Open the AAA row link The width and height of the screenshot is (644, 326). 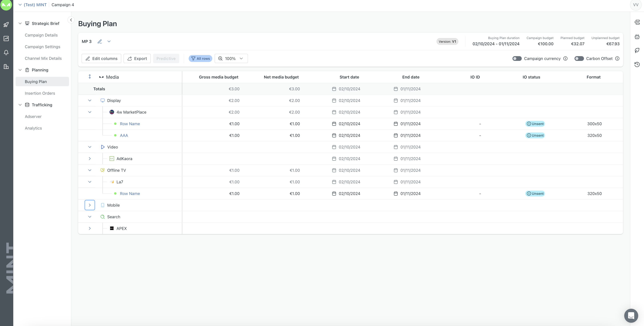[124, 135]
